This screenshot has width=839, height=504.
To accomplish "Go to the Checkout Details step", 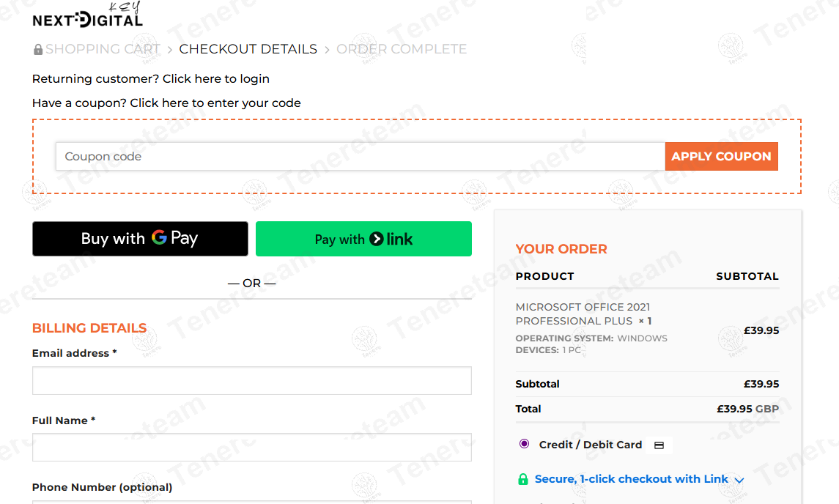I will (248, 49).
